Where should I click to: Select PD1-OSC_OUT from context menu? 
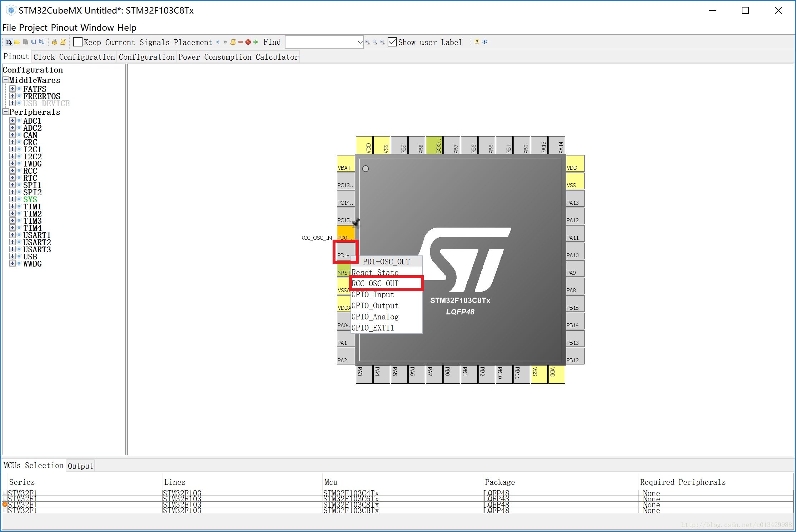point(385,262)
